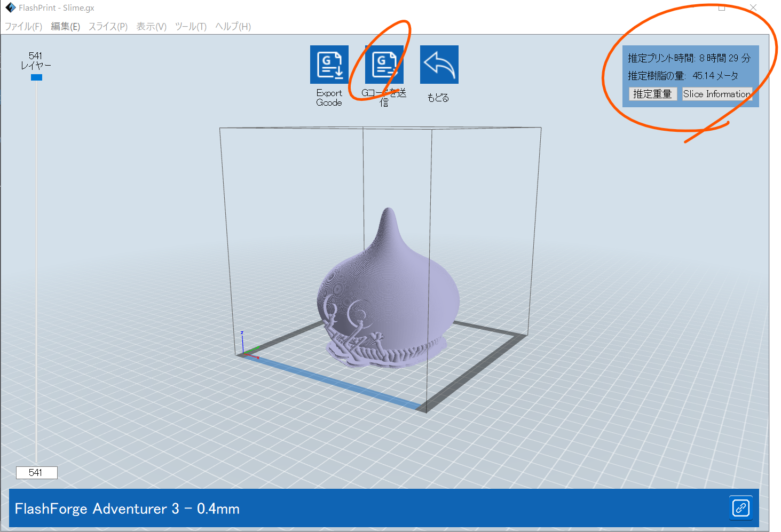Open Slice Information button

coord(717,94)
